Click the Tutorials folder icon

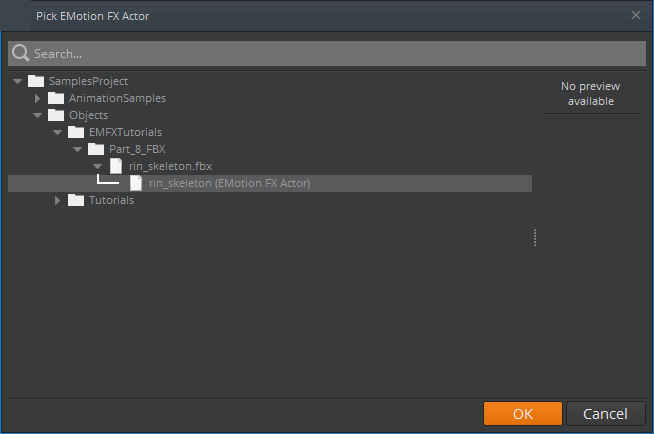(76, 200)
